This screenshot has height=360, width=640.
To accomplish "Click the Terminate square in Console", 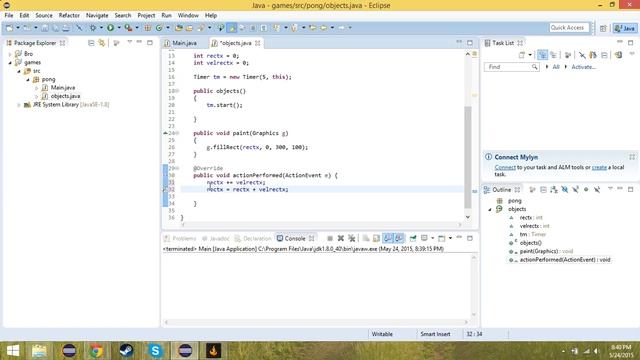I will click(330, 238).
